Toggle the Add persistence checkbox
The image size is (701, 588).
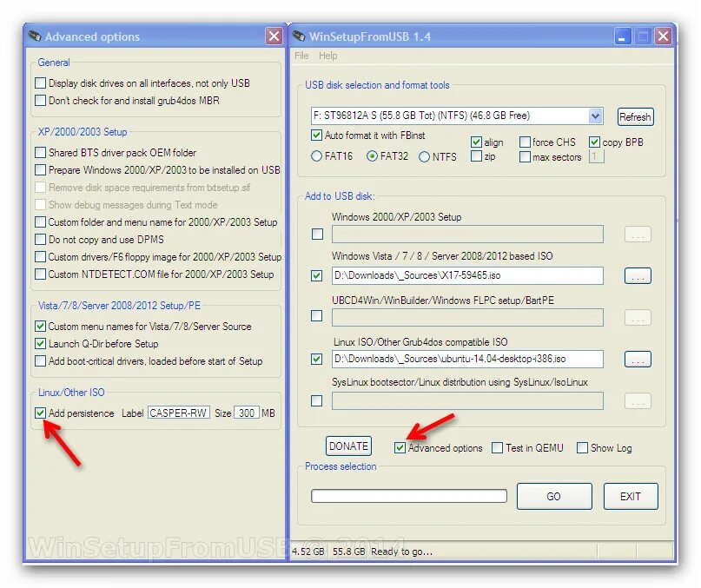40,413
